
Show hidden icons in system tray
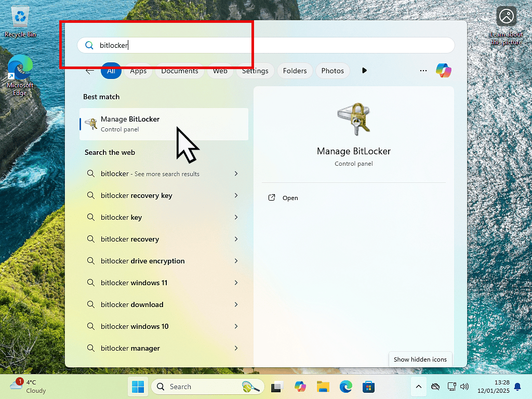(x=419, y=387)
